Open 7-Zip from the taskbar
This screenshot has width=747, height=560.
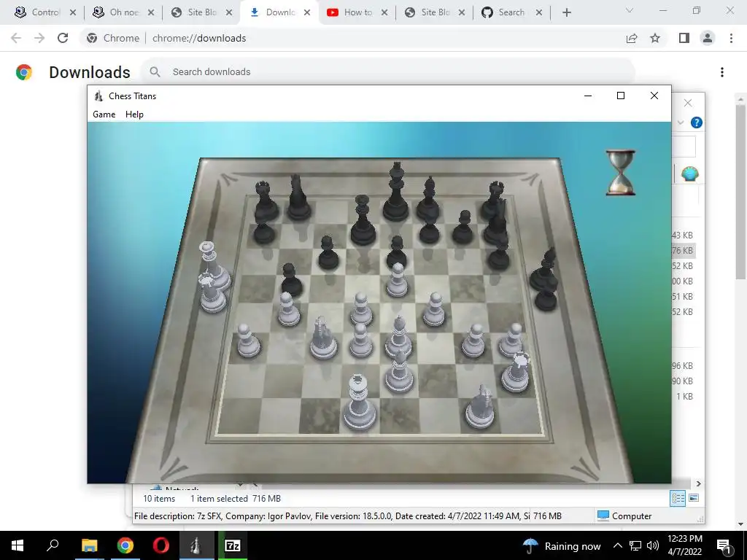click(233, 545)
